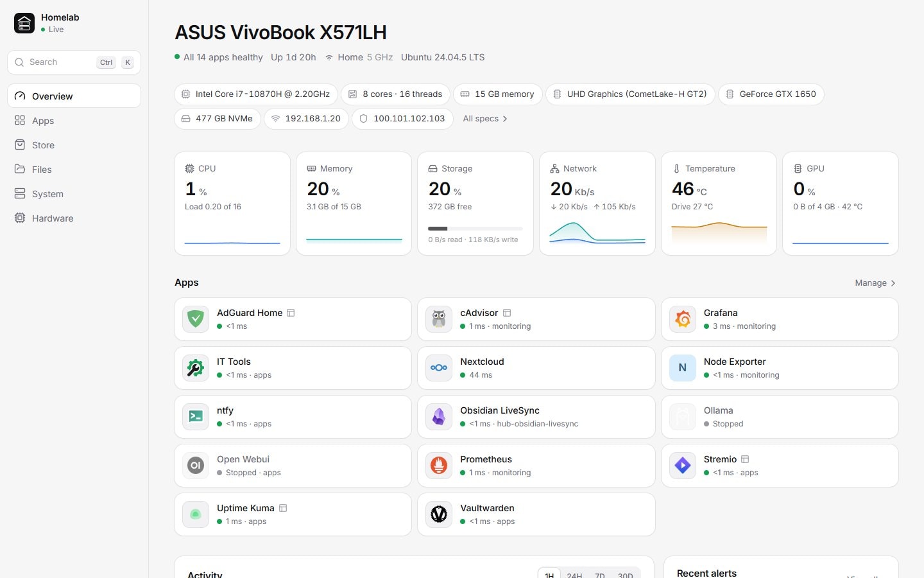Open Apps section in sidebar
This screenshot has height=578, width=924.
tap(74, 121)
